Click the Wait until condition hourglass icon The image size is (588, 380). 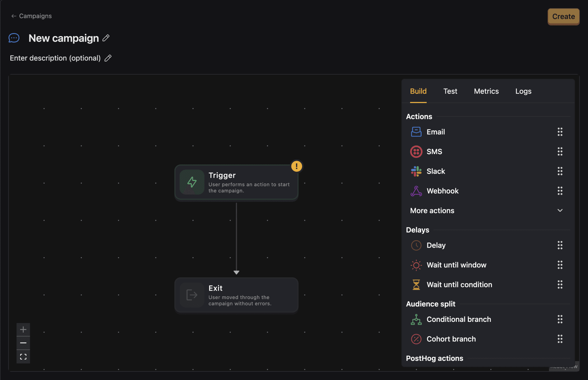[416, 285]
